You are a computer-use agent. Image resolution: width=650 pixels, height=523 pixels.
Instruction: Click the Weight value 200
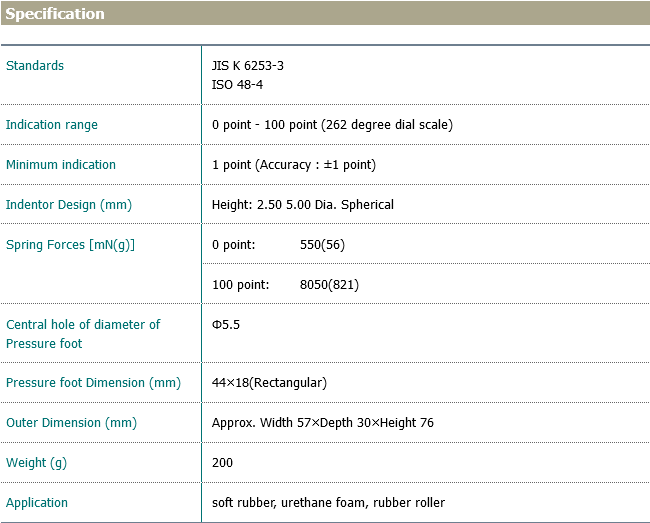click(222, 463)
